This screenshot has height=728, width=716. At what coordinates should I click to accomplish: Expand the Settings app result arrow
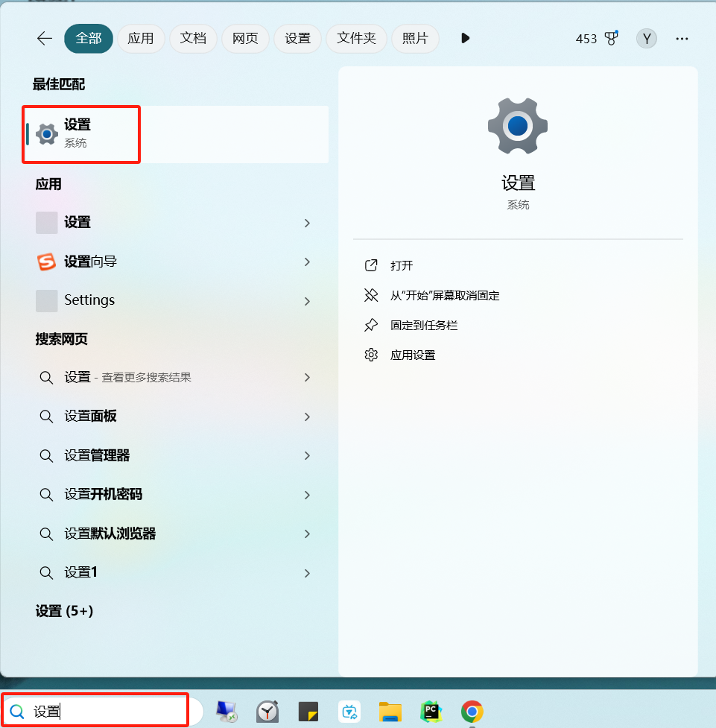point(307,301)
